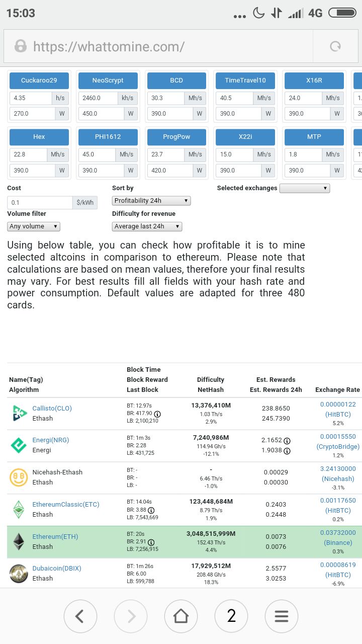Open the Dubaicoin(DBIX) coin link
The width and height of the screenshot is (362, 644).
point(57,568)
